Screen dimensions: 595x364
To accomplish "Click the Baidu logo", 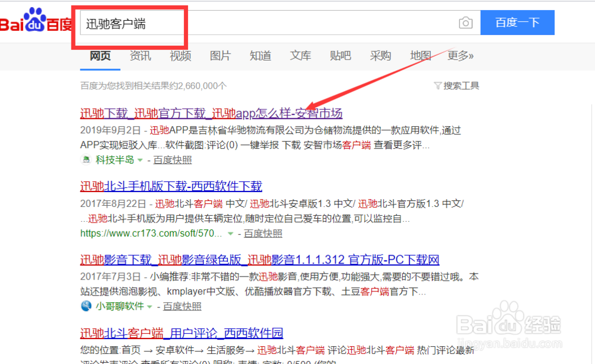I will pos(36,20).
